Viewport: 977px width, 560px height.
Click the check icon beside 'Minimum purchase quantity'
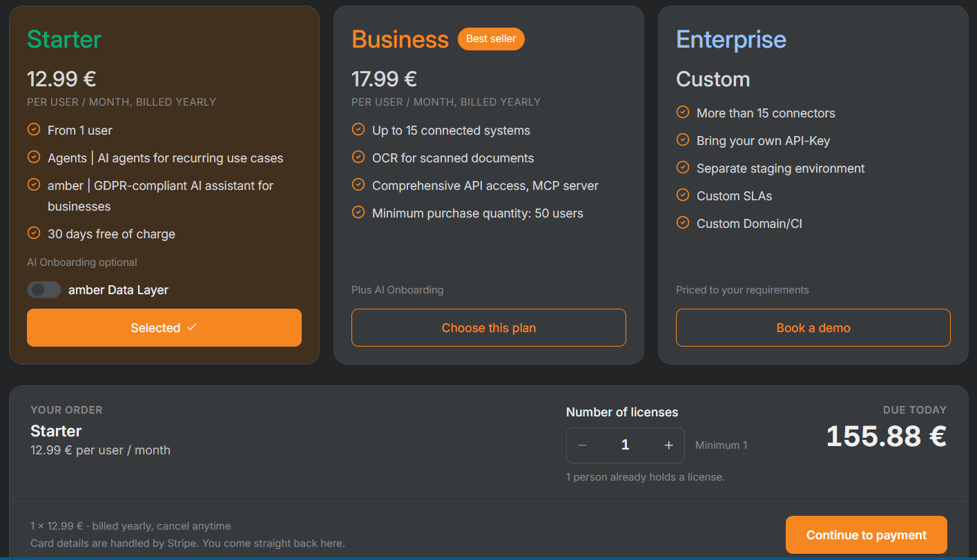tap(358, 212)
